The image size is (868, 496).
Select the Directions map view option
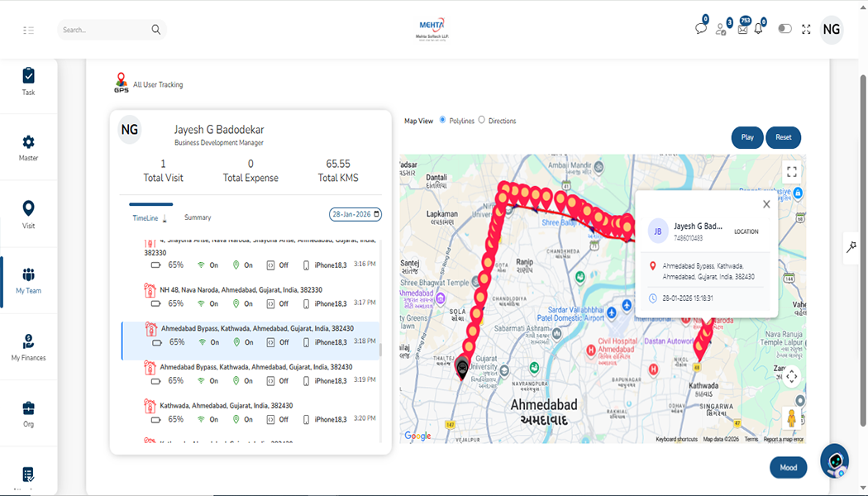(x=482, y=121)
